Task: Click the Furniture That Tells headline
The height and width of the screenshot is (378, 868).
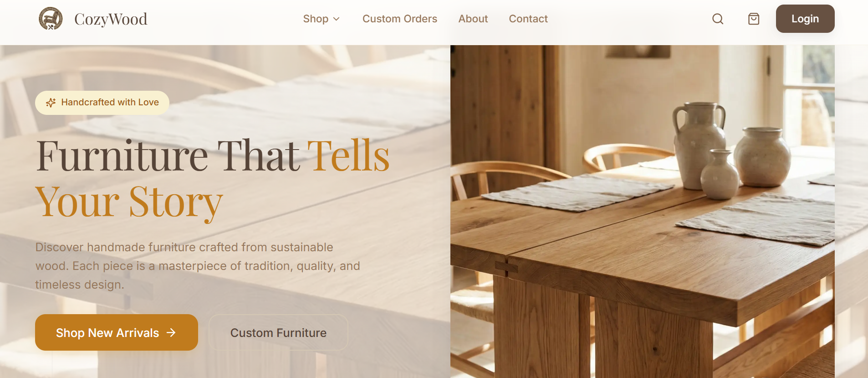Action: pyautogui.click(x=213, y=155)
